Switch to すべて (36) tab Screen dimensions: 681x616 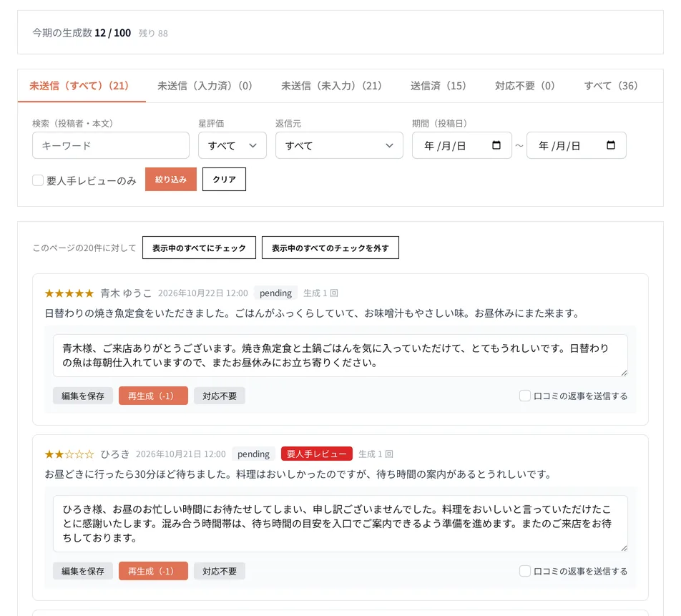(x=611, y=86)
